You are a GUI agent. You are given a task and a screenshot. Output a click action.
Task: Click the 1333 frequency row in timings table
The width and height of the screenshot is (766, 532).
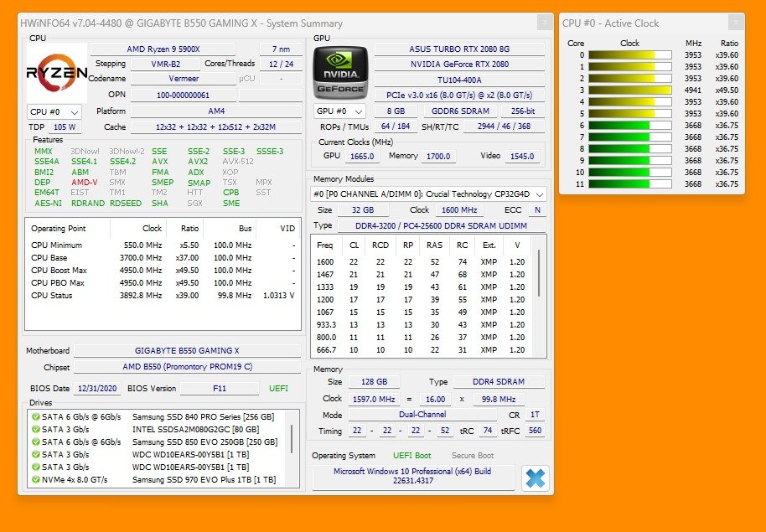[x=421, y=287]
